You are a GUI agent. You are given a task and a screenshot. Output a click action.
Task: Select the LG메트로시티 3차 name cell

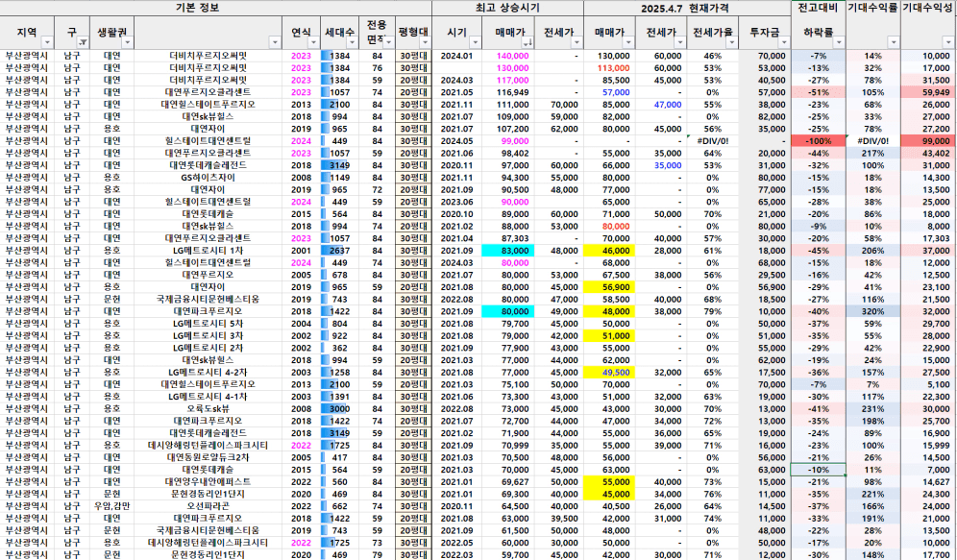point(209,335)
